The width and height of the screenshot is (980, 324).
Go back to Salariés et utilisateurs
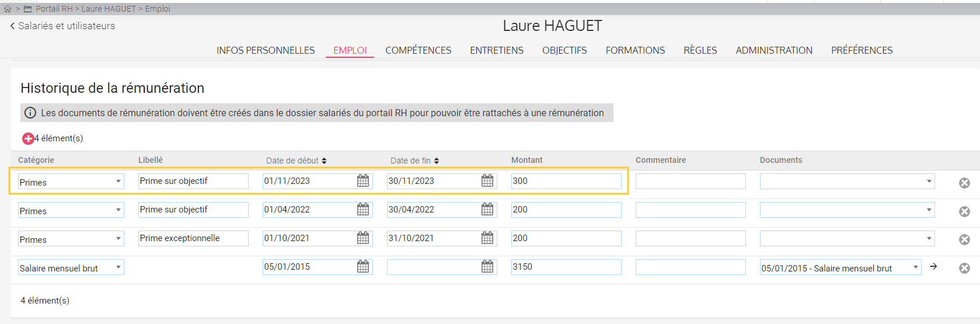(x=62, y=26)
